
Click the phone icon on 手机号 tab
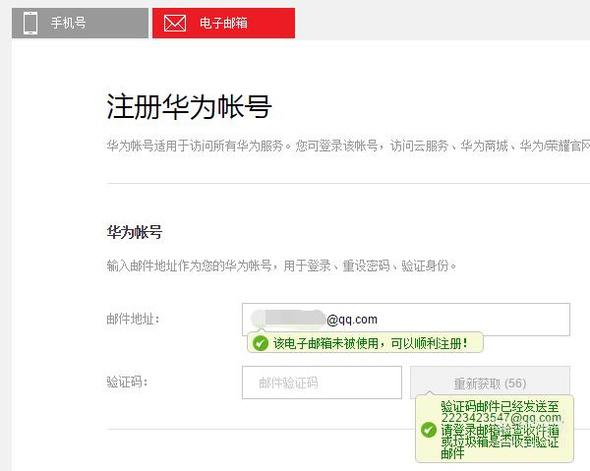(x=30, y=23)
